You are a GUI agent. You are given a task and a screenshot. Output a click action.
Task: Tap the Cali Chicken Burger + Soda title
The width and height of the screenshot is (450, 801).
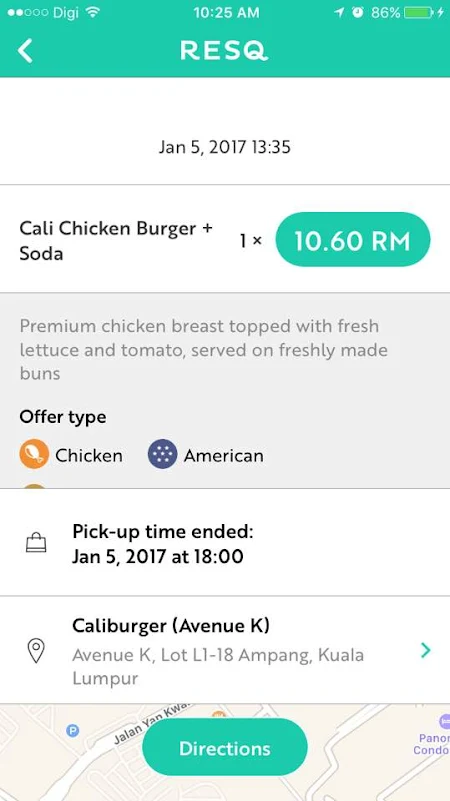(x=116, y=241)
